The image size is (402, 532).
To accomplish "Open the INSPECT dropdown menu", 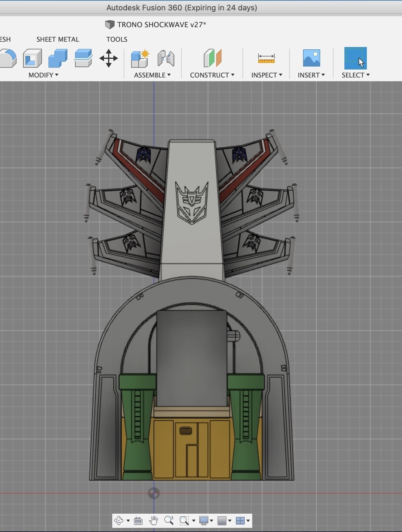I will click(267, 75).
